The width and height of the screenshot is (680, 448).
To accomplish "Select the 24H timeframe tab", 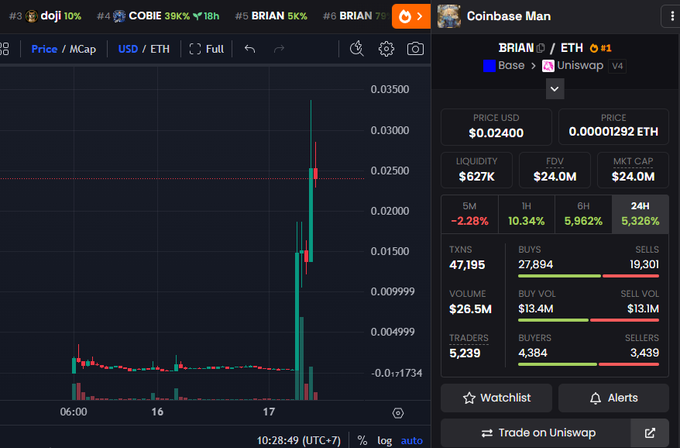I will (640, 214).
